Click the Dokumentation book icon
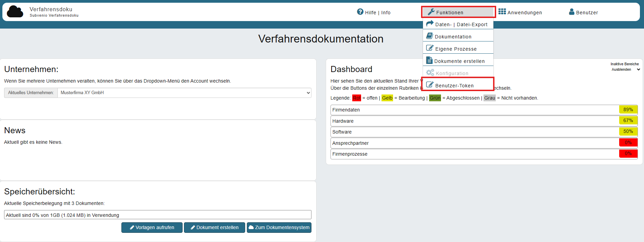Viewport: 644px width, 242px height. [x=430, y=36]
